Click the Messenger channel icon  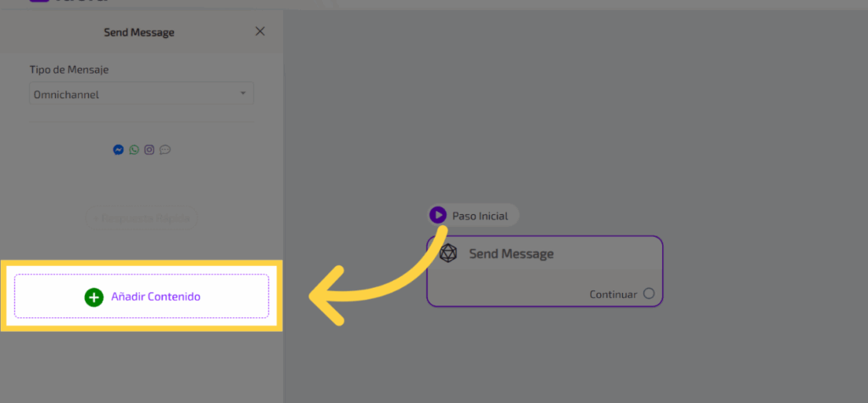tap(119, 150)
